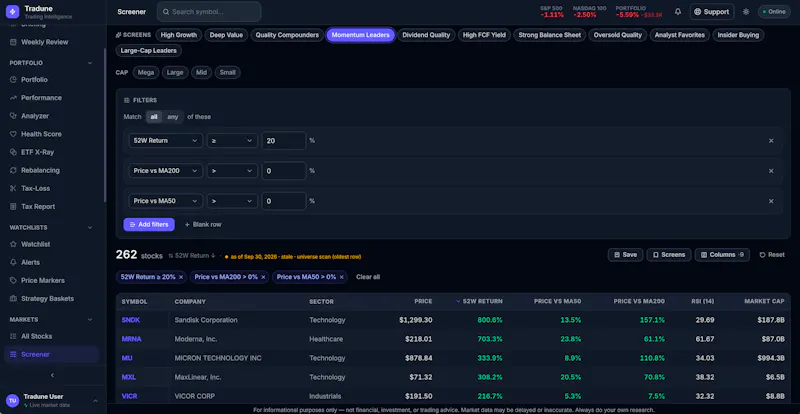
Task: Set match mode to 'any'
Action: pos(173,117)
